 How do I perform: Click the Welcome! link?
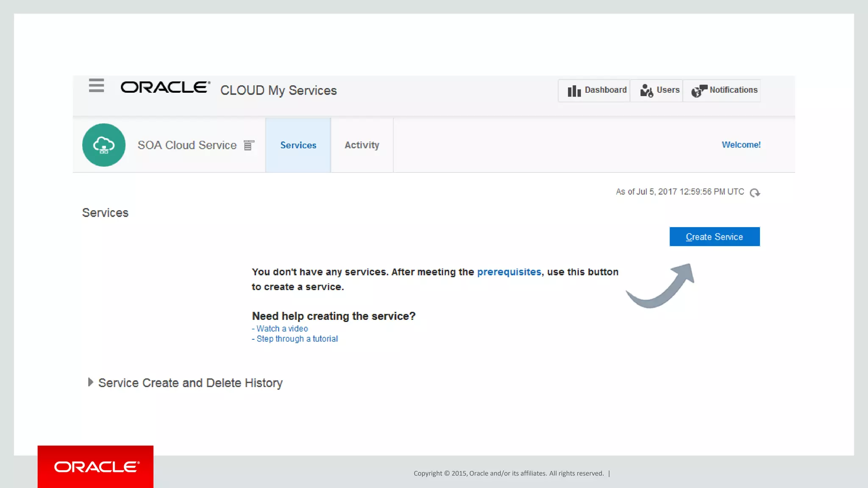pyautogui.click(x=741, y=145)
